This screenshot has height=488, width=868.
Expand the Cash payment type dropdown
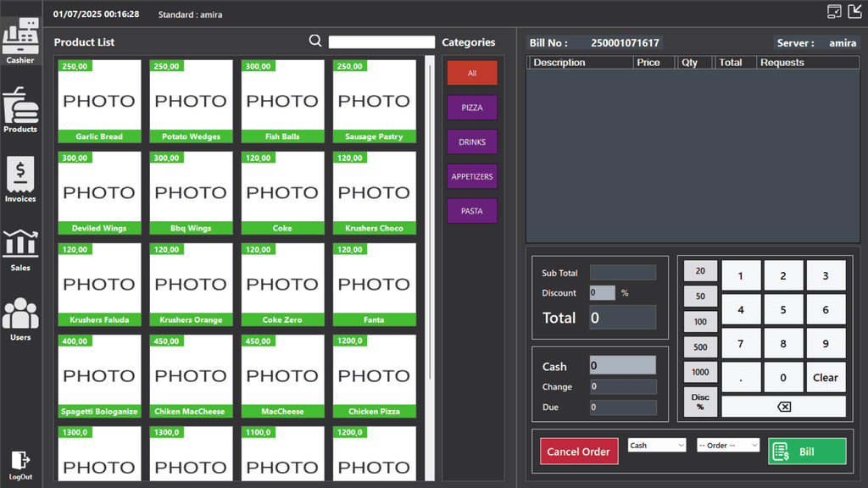(x=657, y=446)
